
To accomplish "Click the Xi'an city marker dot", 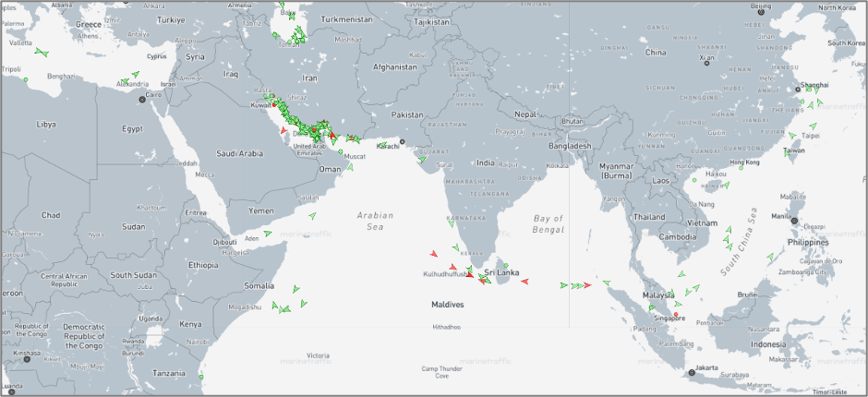I will coord(707,63).
